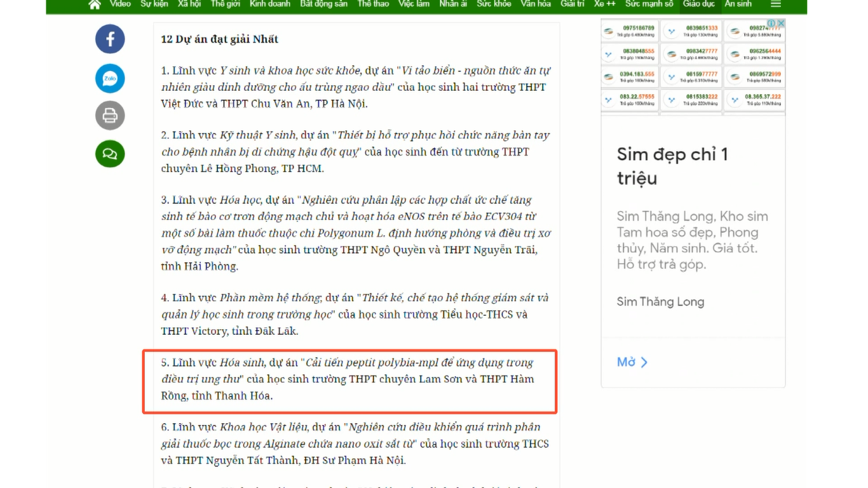Open the Xe ++ menu item
Viewport: 868px width, 488px height.
coord(604,4)
